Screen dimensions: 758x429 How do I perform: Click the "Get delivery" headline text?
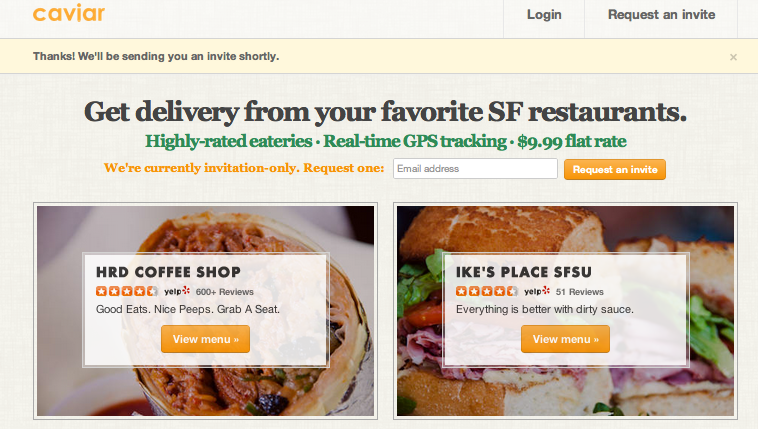(385, 110)
